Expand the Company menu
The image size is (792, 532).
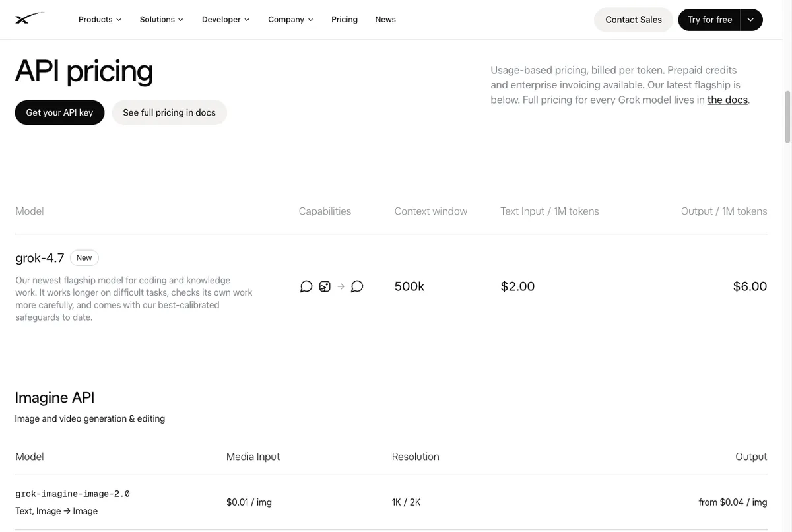click(x=290, y=20)
